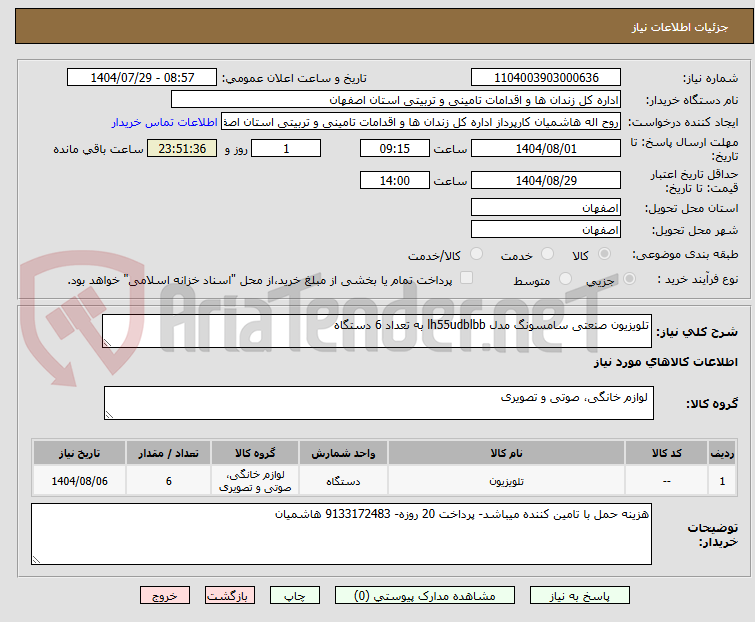The image size is (755, 622).
Task: Click the گروه کالا textarea
Action: coord(379,403)
